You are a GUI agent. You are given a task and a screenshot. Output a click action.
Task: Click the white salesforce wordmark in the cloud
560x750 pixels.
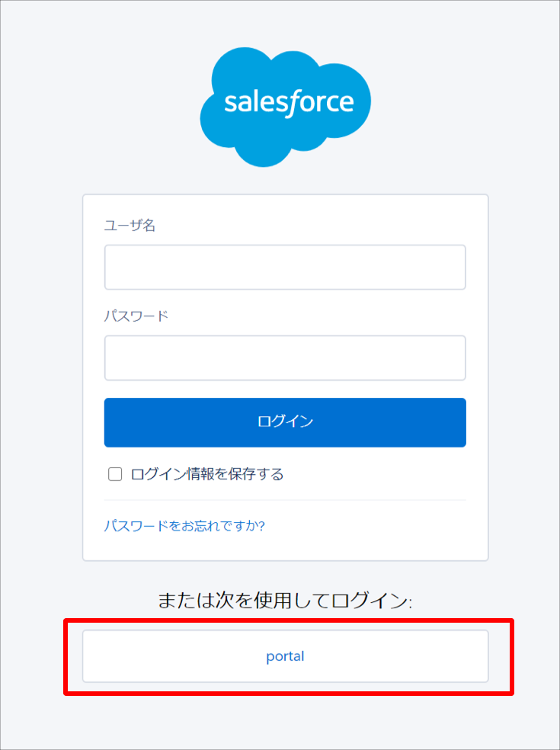click(x=289, y=102)
